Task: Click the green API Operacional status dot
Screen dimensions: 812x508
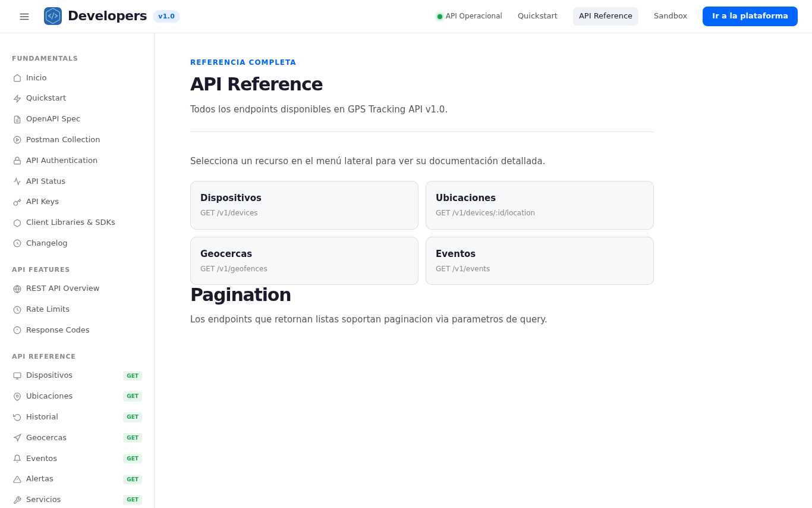Action: [440, 17]
